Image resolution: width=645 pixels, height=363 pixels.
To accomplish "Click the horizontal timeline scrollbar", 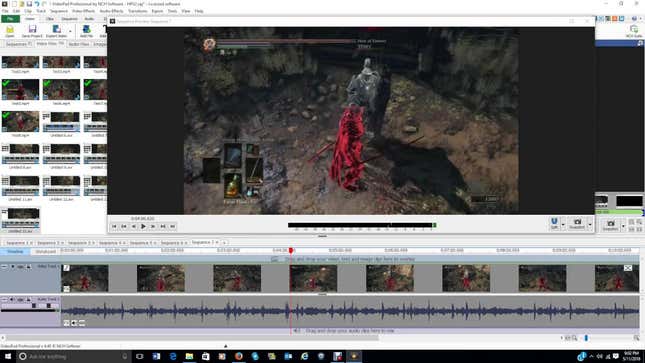I will (193, 338).
